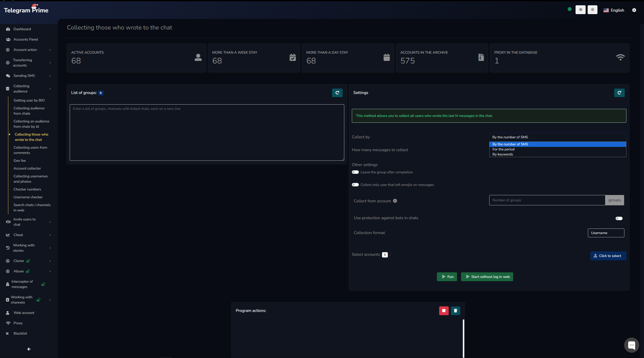This screenshot has height=358, width=644.
Task: Click the snowflake effect button
Action: click(592, 10)
